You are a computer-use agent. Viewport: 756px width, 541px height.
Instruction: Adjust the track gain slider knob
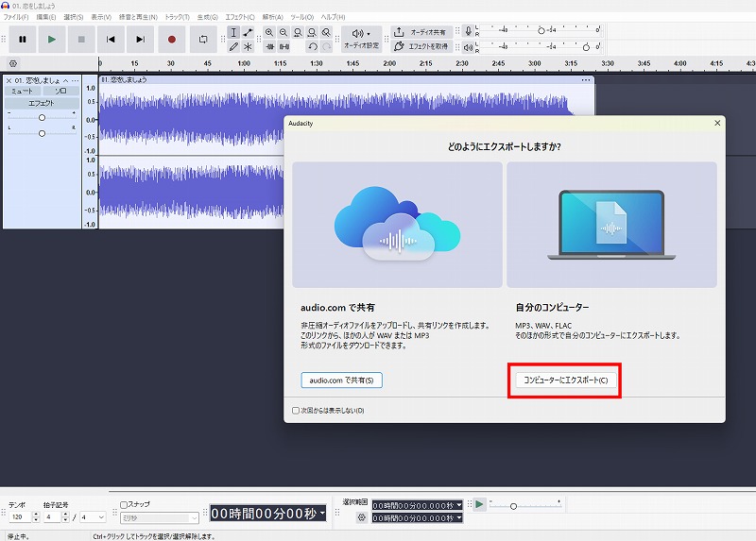(42, 117)
